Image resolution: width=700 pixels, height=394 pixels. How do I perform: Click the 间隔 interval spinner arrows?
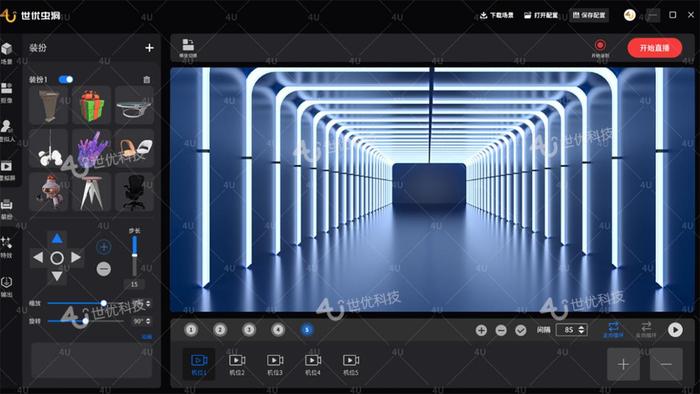[581, 330]
